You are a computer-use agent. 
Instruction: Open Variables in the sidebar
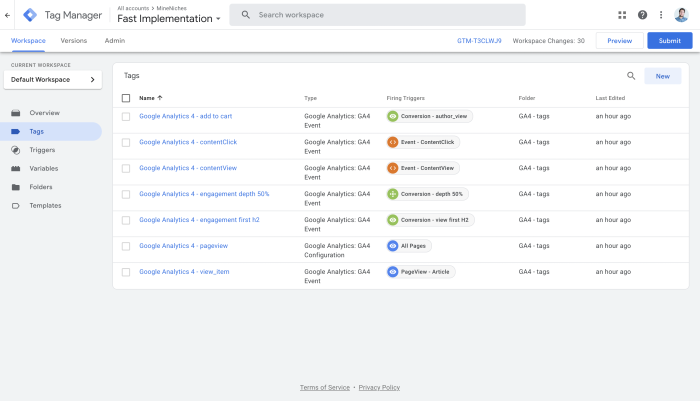(44, 168)
